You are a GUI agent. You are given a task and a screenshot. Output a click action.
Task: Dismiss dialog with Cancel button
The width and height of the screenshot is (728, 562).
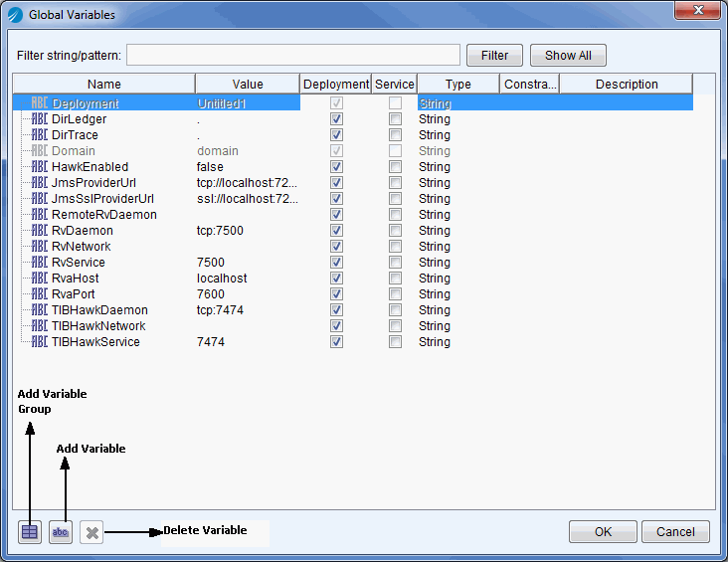pos(675,532)
